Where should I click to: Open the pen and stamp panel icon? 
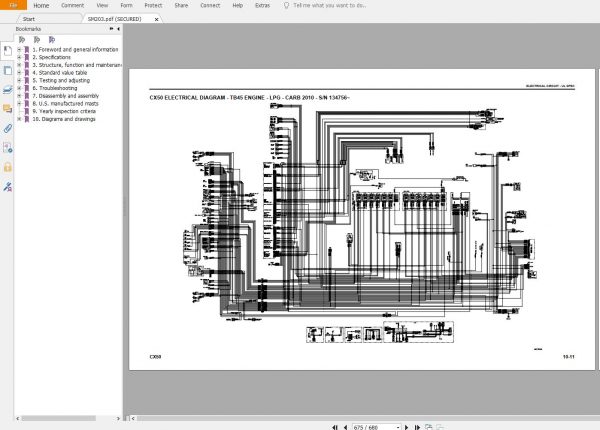coord(8,187)
